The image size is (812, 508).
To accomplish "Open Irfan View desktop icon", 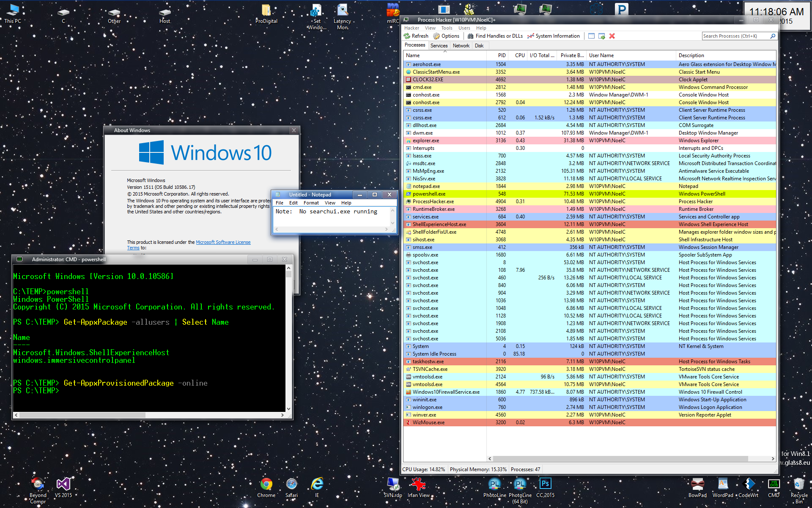I will coord(418,488).
